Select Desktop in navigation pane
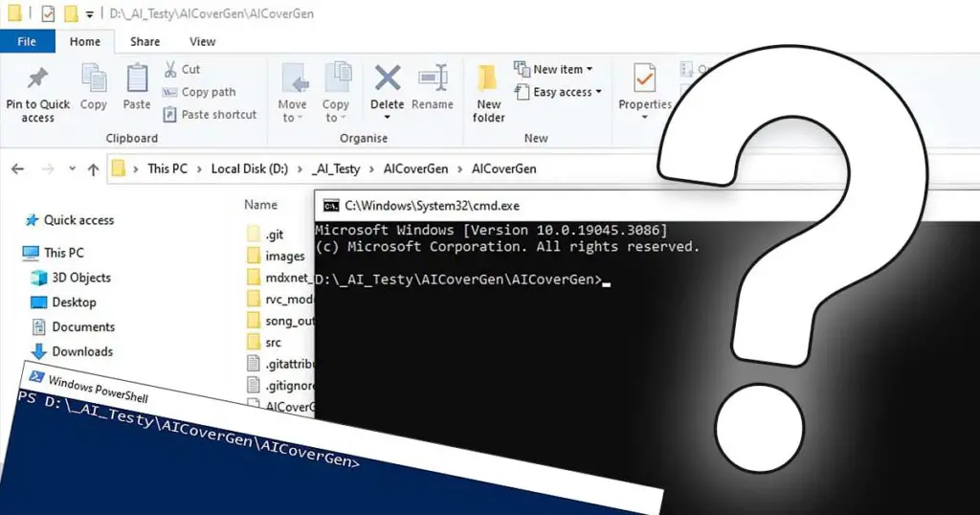980x515 pixels. [63, 302]
